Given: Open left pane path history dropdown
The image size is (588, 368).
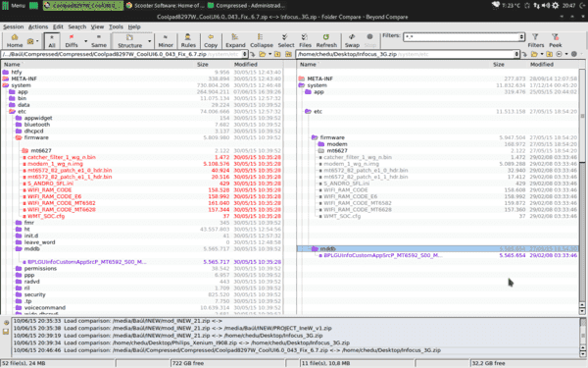Looking at the screenshot, I should (245, 54).
